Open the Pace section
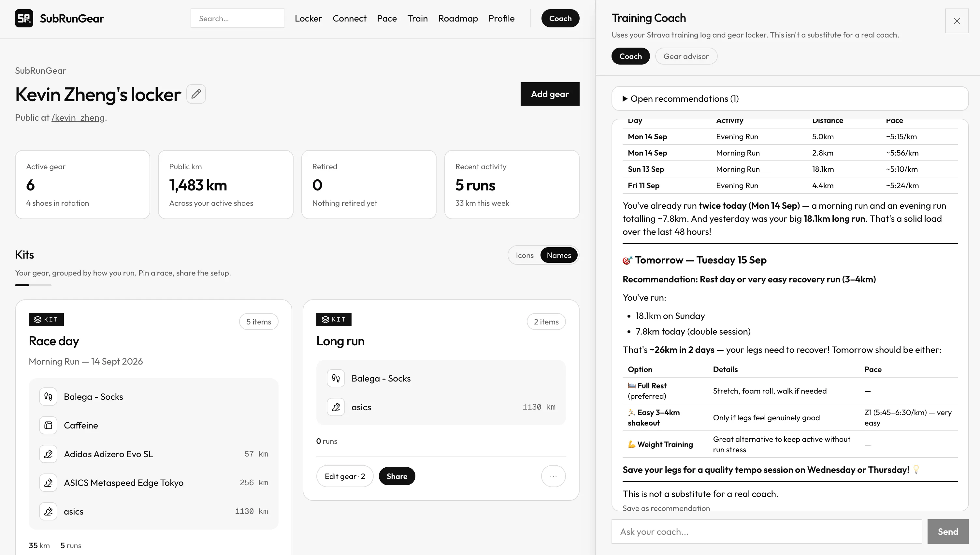980x555 pixels. pos(387,18)
